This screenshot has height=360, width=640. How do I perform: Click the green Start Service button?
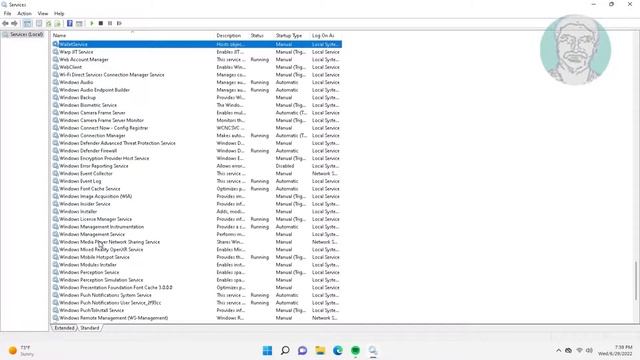(x=92, y=24)
